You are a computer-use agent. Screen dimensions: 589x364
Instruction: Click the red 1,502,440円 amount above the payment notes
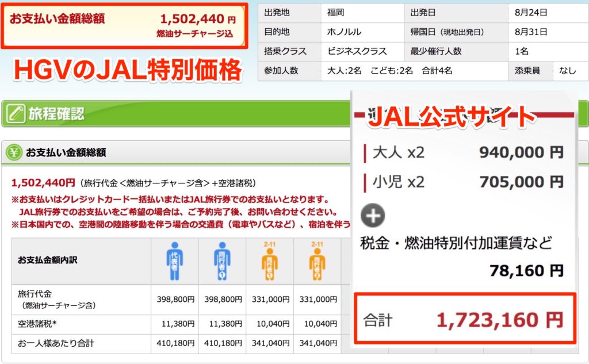43,183
